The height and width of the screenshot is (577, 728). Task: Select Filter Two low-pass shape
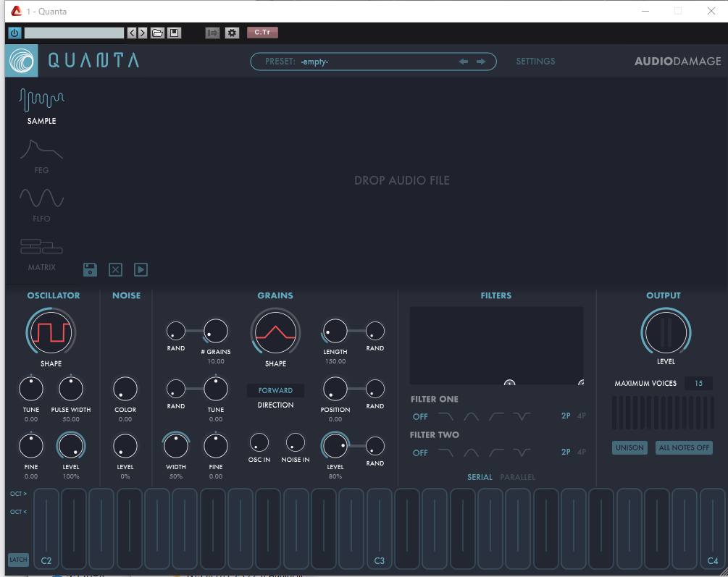coord(445,452)
